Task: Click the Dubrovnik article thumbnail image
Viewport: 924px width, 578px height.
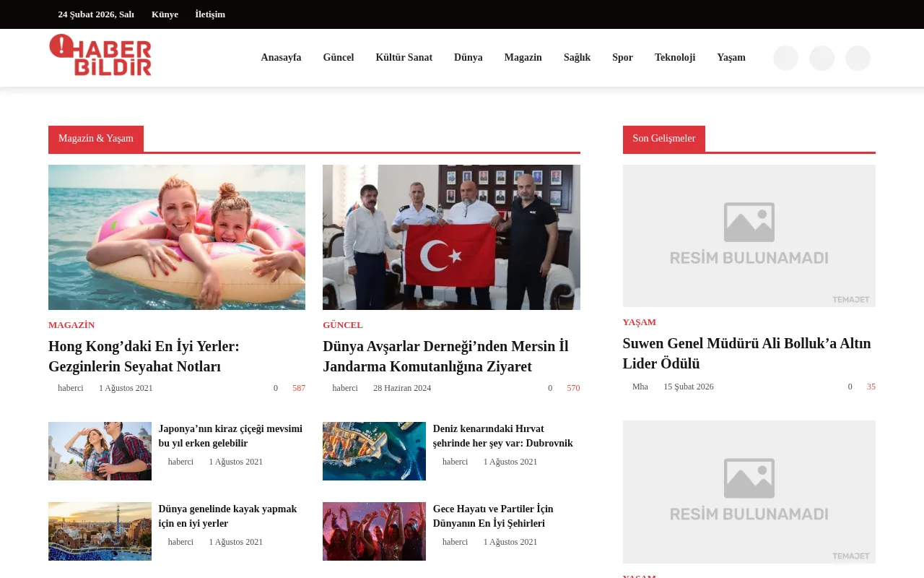Action: (x=374, y=451)
